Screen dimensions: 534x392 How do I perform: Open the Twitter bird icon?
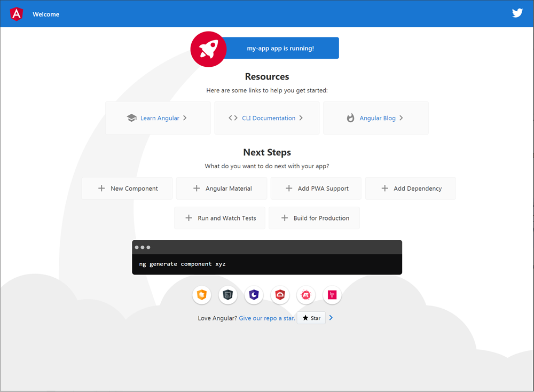point(517,13)
